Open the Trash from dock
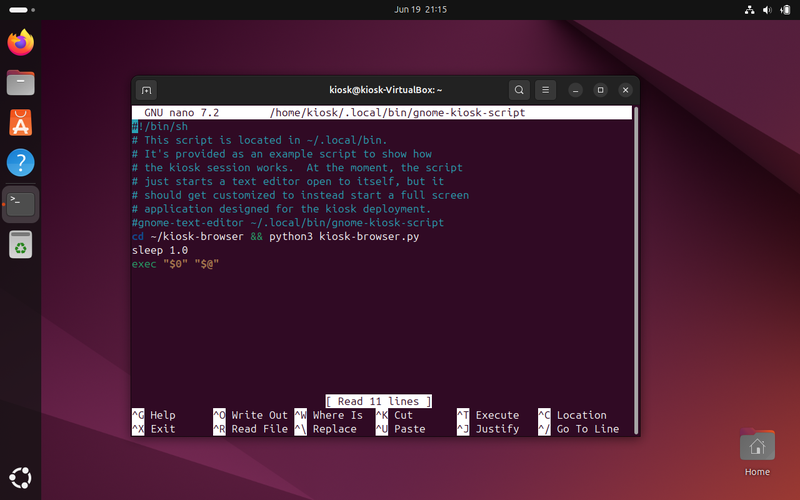This screenshot has height=500, width=800. (20, 244)
